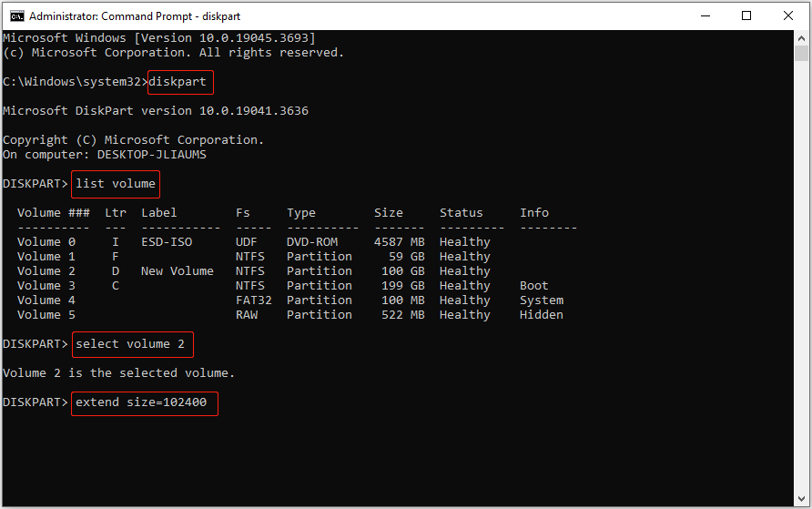812x509 pixels.
Task: Click the 'New Volume' label cell
Action: pyautogui.click(x=178, y=270)
